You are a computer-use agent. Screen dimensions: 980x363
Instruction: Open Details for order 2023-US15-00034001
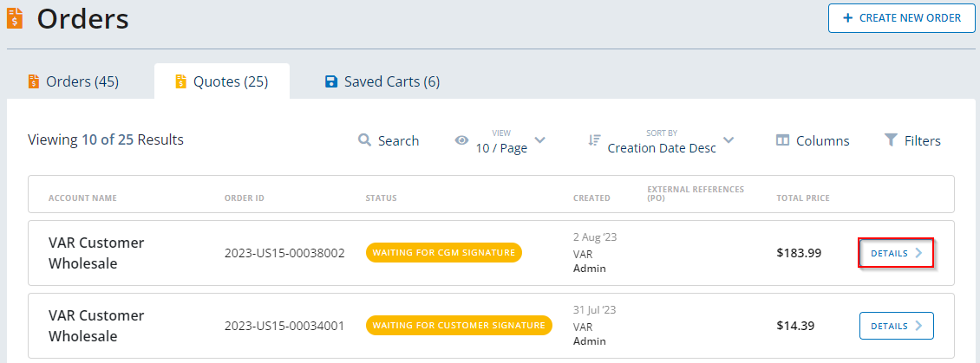(896, 326)
